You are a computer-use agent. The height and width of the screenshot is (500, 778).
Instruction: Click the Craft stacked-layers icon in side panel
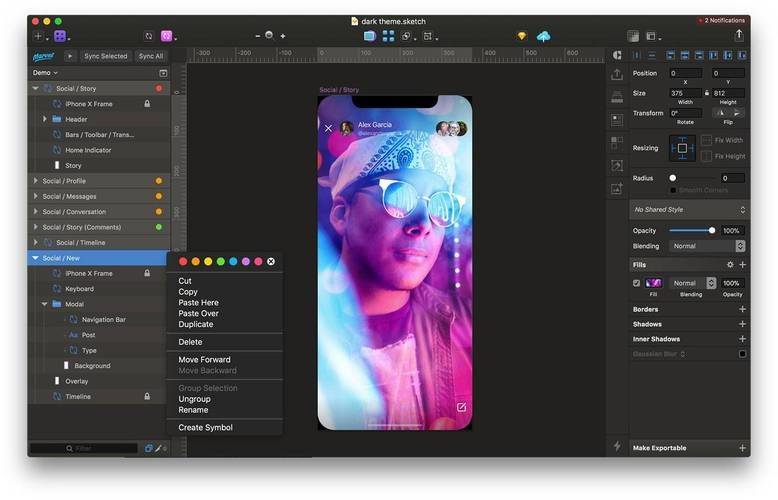617,97
